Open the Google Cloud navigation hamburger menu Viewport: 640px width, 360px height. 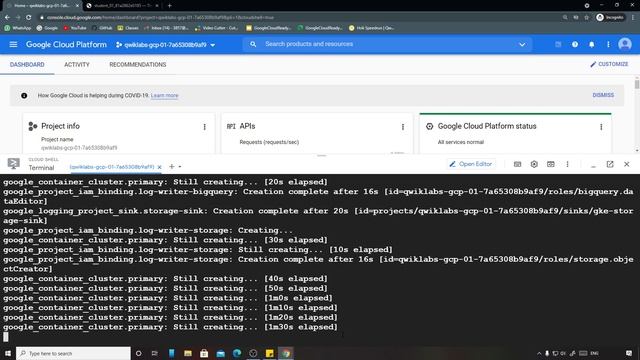pyautogui.click(x=13, y=44)
